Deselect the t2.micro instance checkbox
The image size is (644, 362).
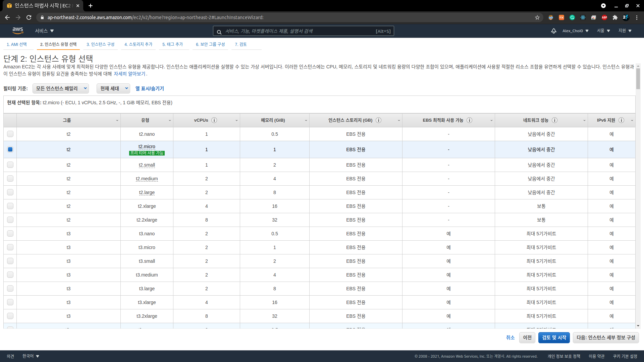10,149
